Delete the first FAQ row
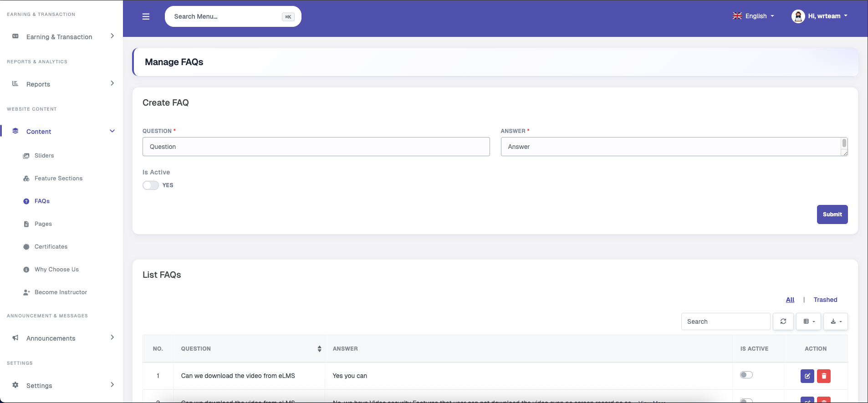This screenshot has width=868, height=403. 824,376
